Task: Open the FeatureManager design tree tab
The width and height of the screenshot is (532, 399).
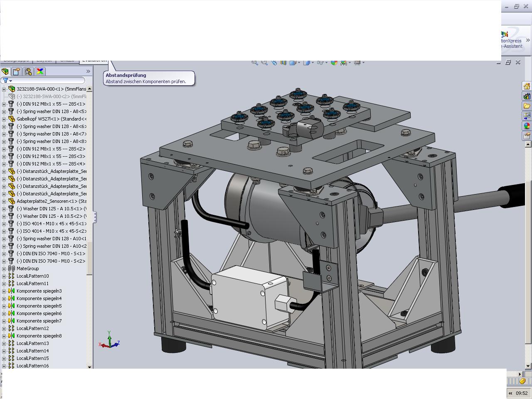Action: pos(5,71)
